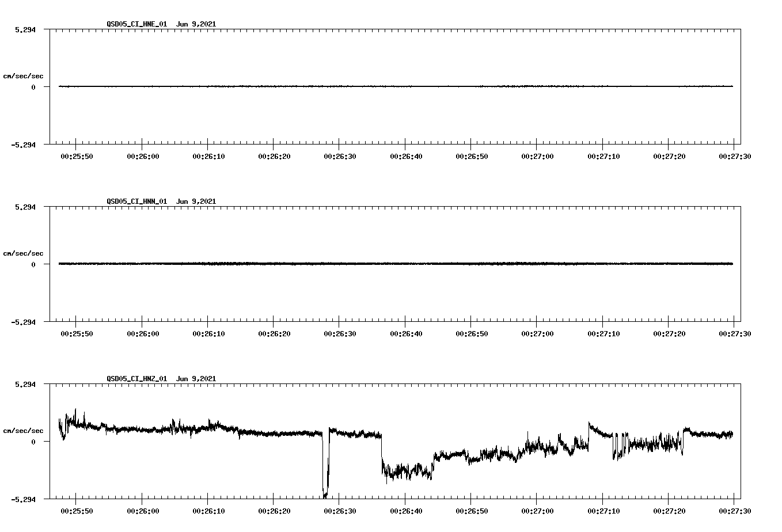This screenshot has height=532, width=782.
Task: Click the 5.294 upper limit of HNE plot
Action: click(x=25, y=30)
